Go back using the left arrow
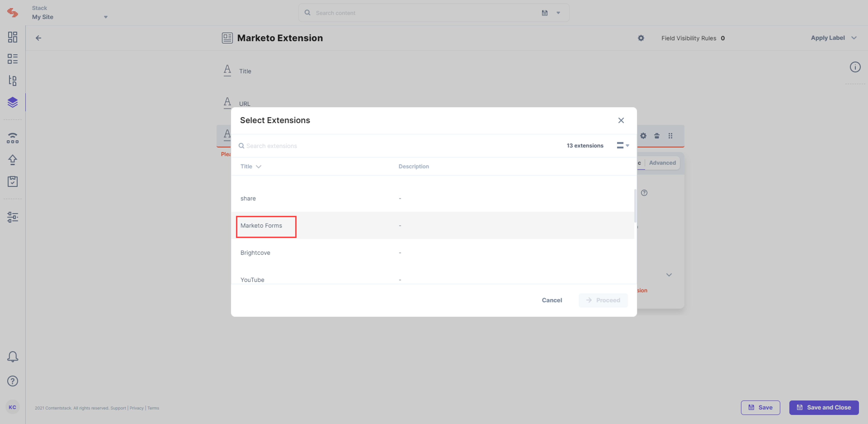868x424 pixels. point(38,38)
